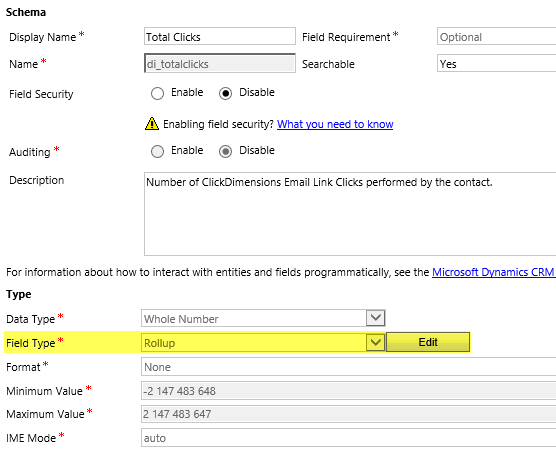Select Disable for Field Security

click(225, 94)
